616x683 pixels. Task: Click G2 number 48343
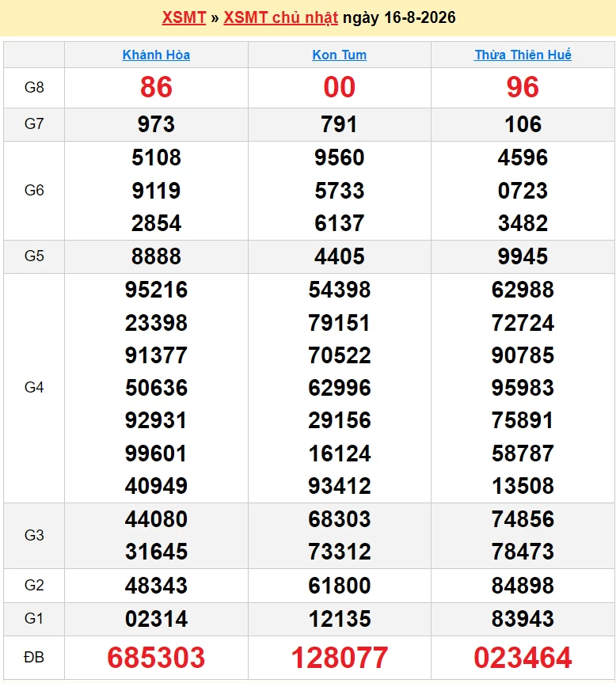click(157, 586)
